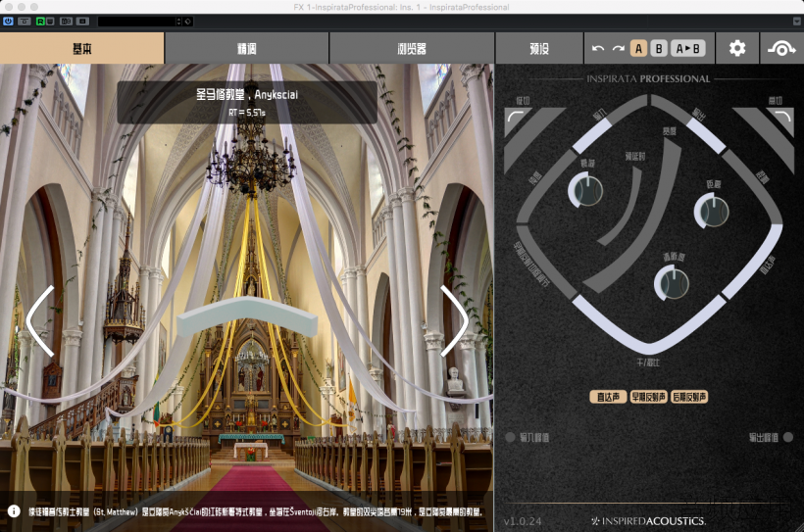The width and height of the screenshot is (804, 532).
Task: Click the host A/B compare settings icon
Action: 66,21
